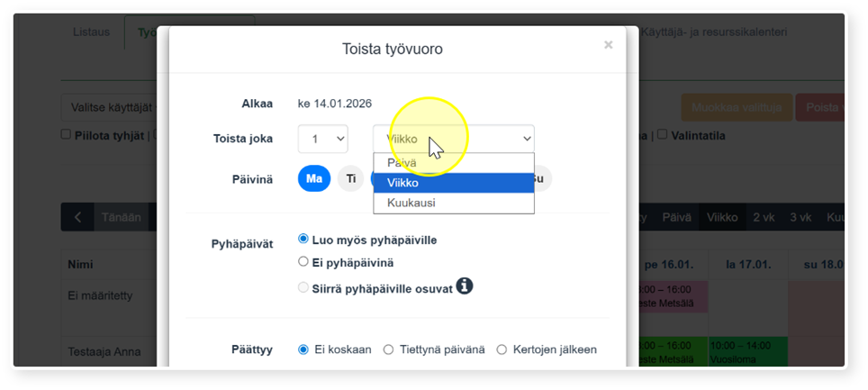Screen dimensions: 868x390
Task: Click the Ei määritetty row name
Action: click(100, 295)
